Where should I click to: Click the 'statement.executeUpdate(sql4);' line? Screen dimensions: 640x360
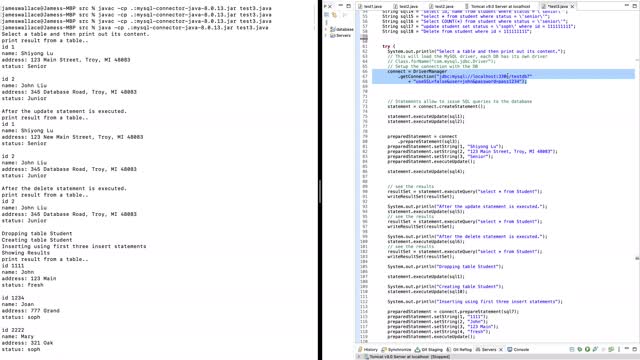pyautogui.click(x=426, y=171)
